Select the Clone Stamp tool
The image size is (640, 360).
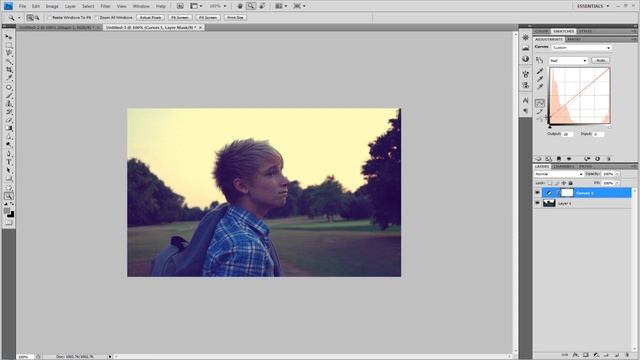tap(9, 104)
